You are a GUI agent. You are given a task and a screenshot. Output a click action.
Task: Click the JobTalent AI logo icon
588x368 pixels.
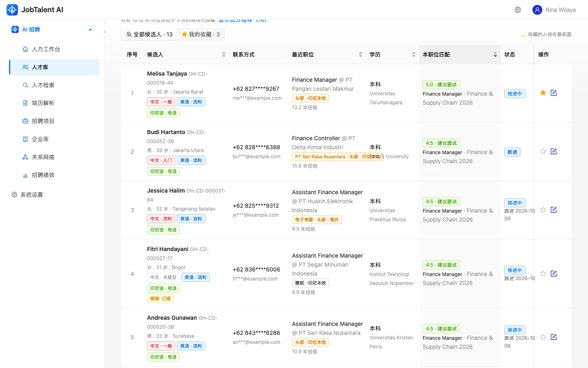click(12, 10)
